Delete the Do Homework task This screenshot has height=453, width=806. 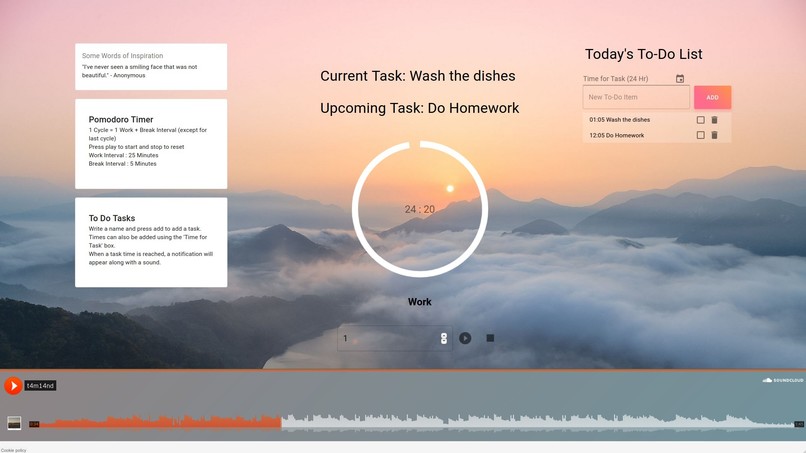click(714, 135)
